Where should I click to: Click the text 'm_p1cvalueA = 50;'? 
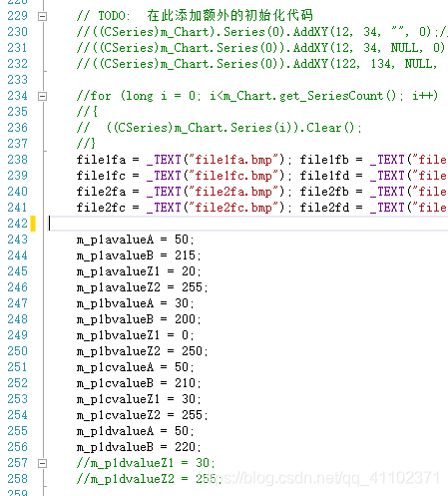click(135, 367)
